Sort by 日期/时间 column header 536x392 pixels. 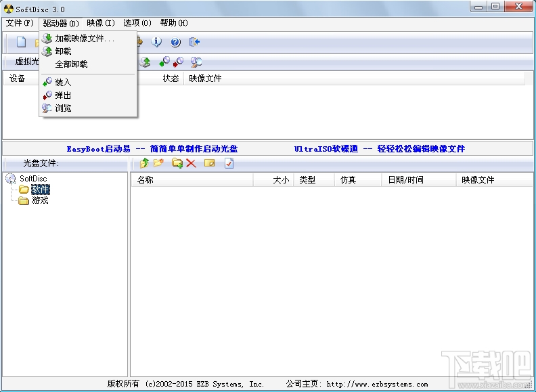click(419, 179)
